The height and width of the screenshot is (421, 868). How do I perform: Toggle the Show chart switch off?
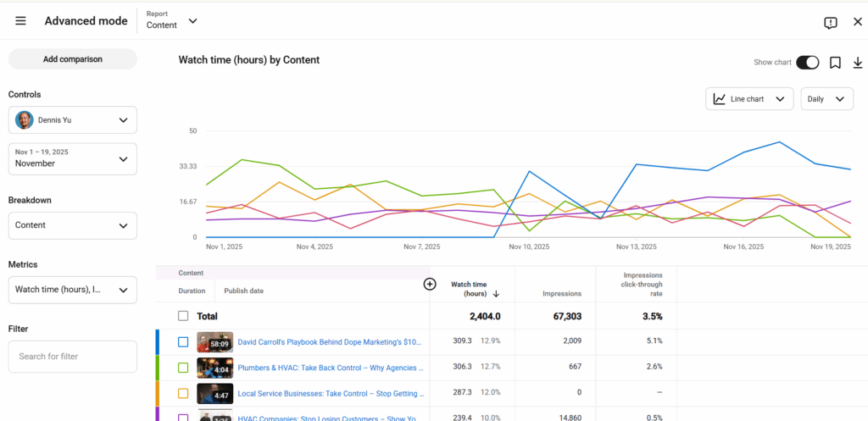[807, 63]
